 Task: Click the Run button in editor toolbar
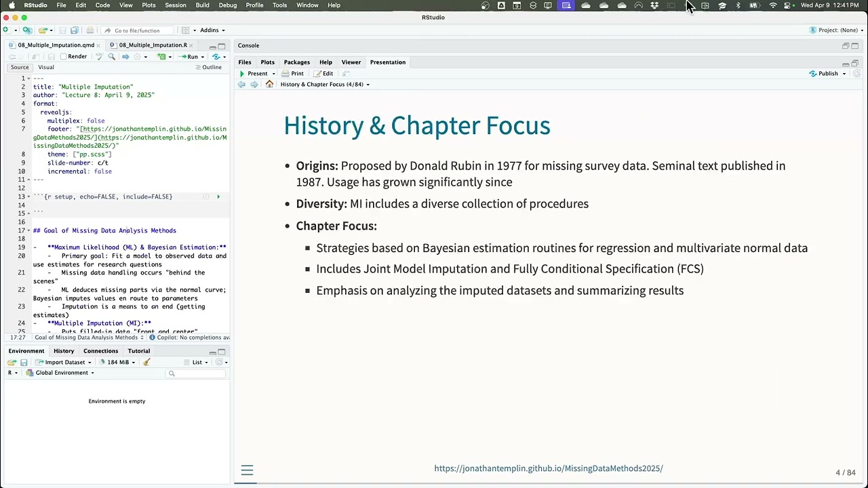[x=189, y=57]
